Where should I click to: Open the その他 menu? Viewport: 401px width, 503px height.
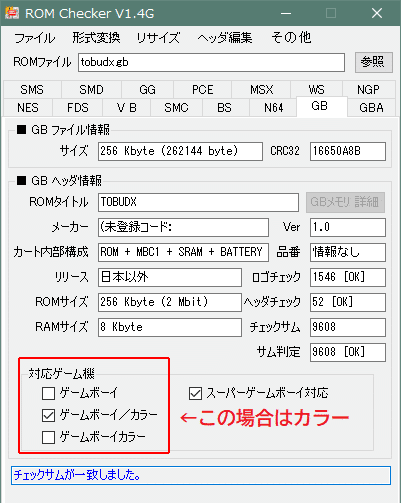coord(291,38)
